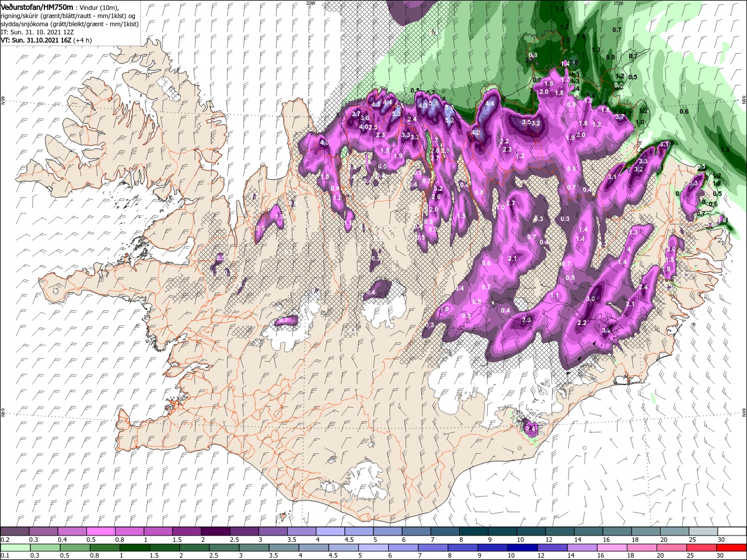Click the 5.2 precipitation value on the map
The image size is (747, 560).
449,120
